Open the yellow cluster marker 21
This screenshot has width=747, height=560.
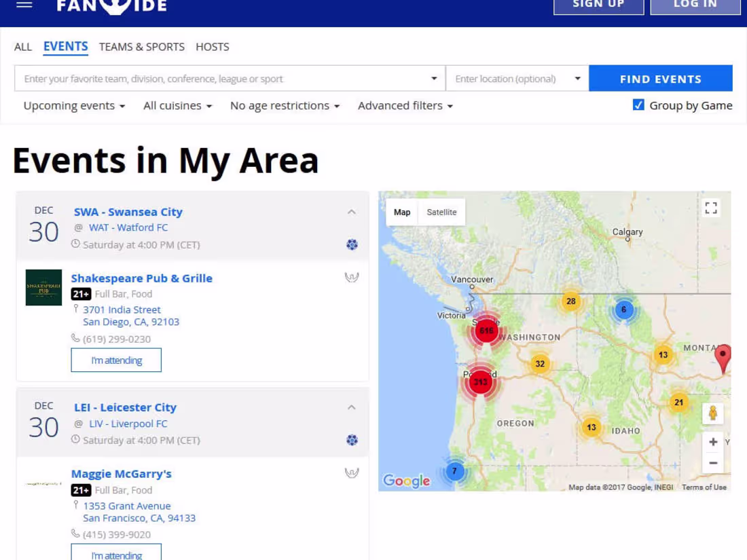[679, 403]
